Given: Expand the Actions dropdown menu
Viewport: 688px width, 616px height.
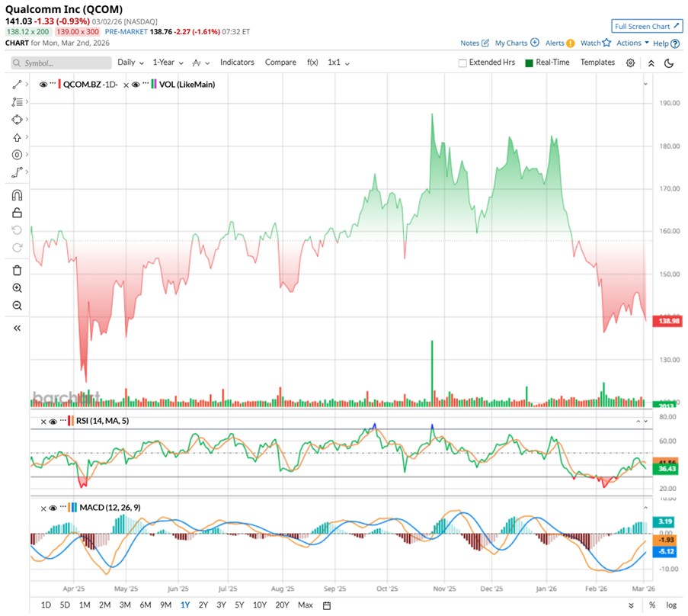Looking at the screenshot, I should tap(632, 43).
